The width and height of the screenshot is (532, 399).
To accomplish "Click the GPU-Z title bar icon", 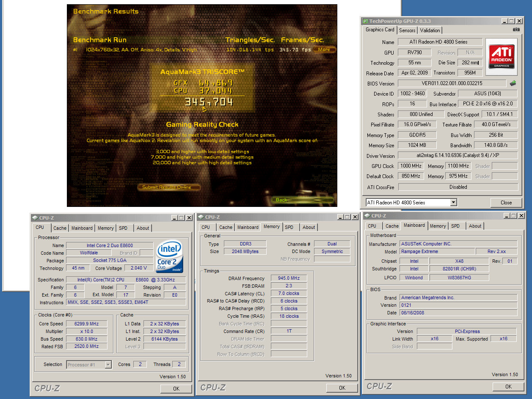I will [x=365, y=21].
